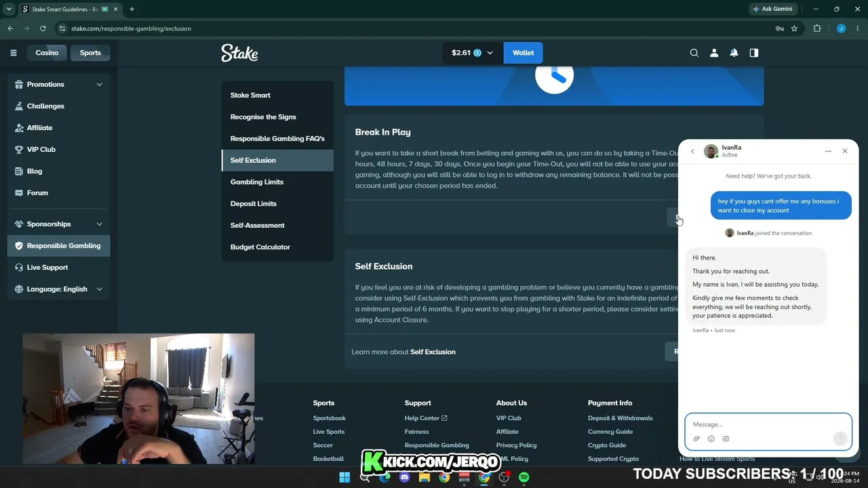
Task: Click the Stake logo
Action: tap(239, 53)
